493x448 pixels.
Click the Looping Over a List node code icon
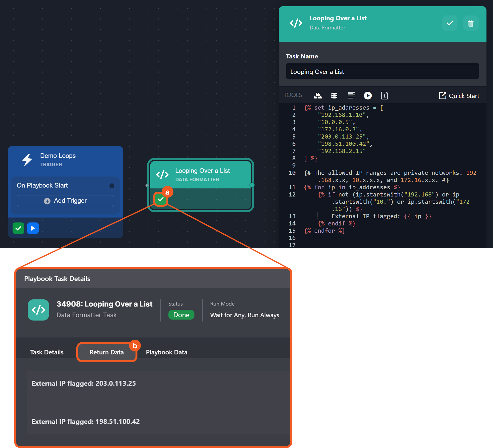pyautogui.click(x=162, y=175)
